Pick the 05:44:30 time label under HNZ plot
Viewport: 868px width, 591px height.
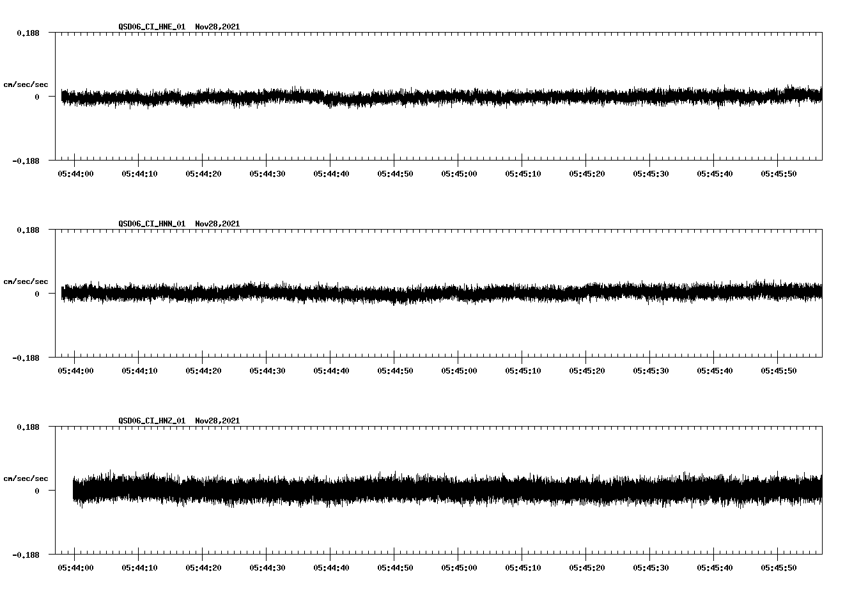(267, 568)
